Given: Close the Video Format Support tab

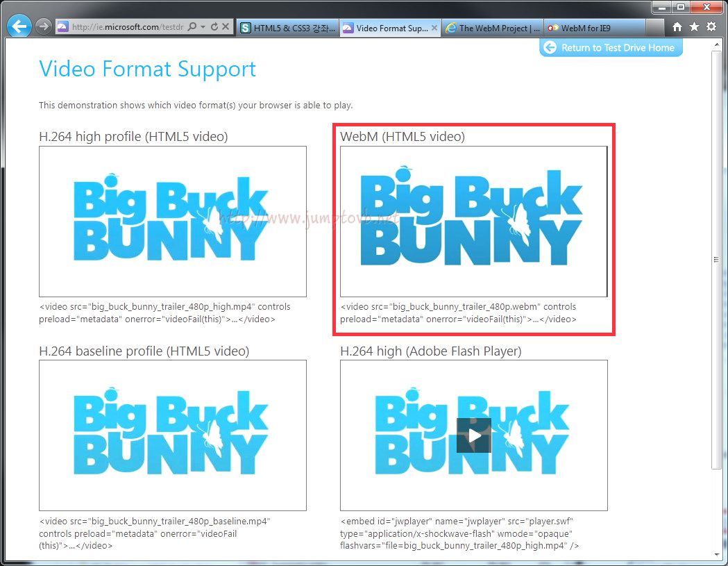Looking at the screenshot, I should (434, 28).
